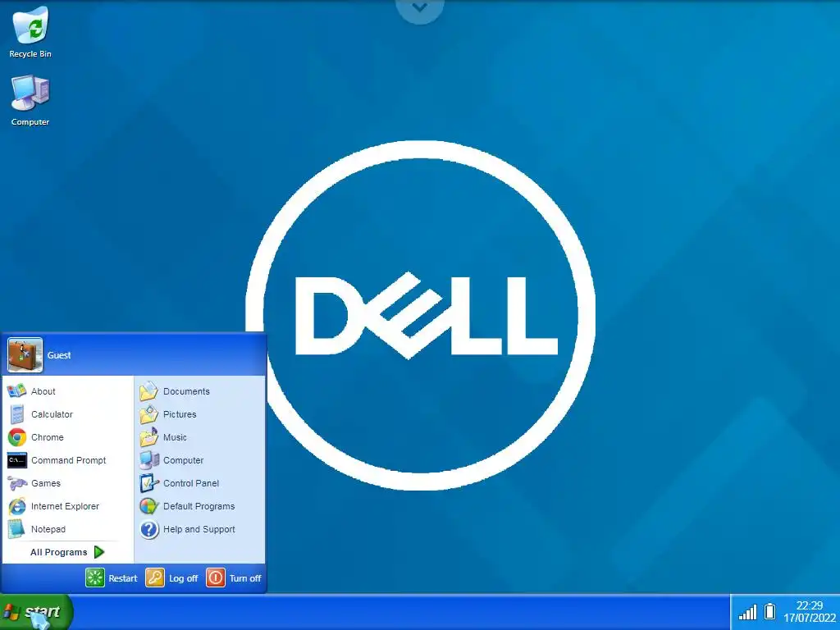Image resolution: width=840 pixels, height=630 pixels.
Task: Click the clock showing 22:29
Action: (809, 605)
